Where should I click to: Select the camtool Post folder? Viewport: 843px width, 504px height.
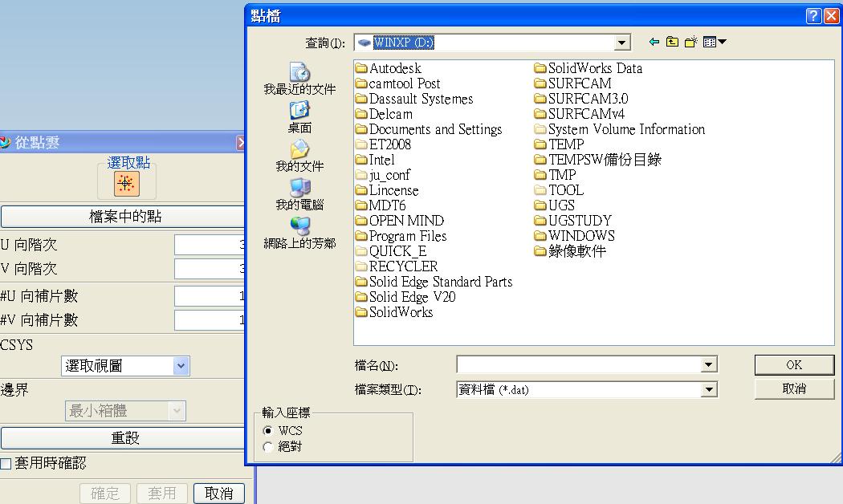[x=398, y=83]
